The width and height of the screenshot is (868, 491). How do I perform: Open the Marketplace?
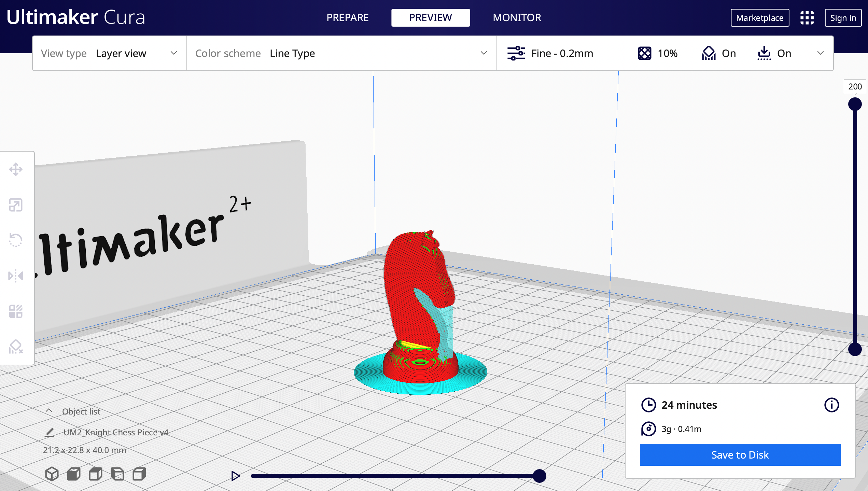tap(760, 18)
